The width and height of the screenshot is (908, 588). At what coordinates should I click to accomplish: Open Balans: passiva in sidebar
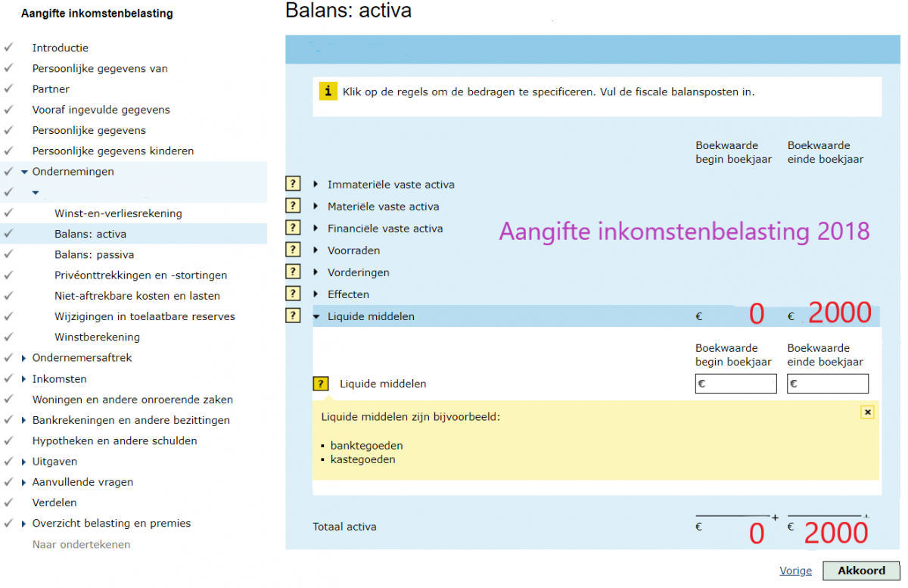click(94, 255)
